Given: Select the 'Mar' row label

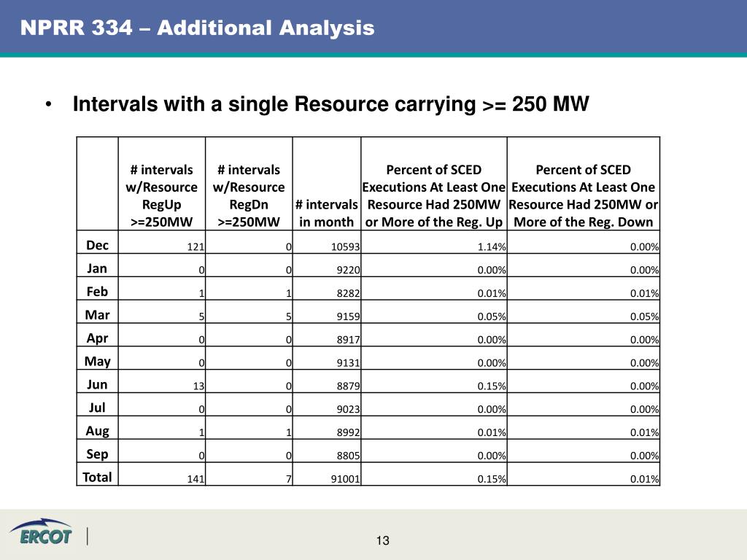Looking at the screenshot, I should pyautogui.click(x=97, y=315).
